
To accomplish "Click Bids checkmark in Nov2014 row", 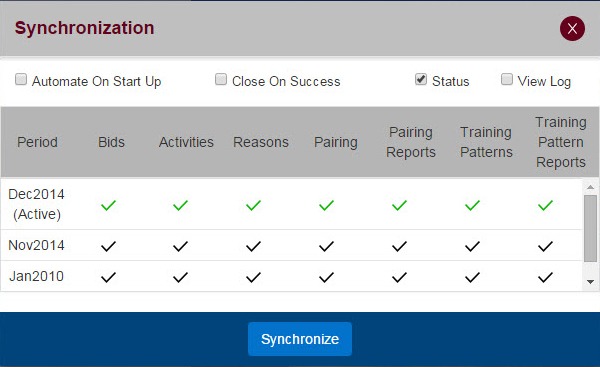I will point(108,246).
